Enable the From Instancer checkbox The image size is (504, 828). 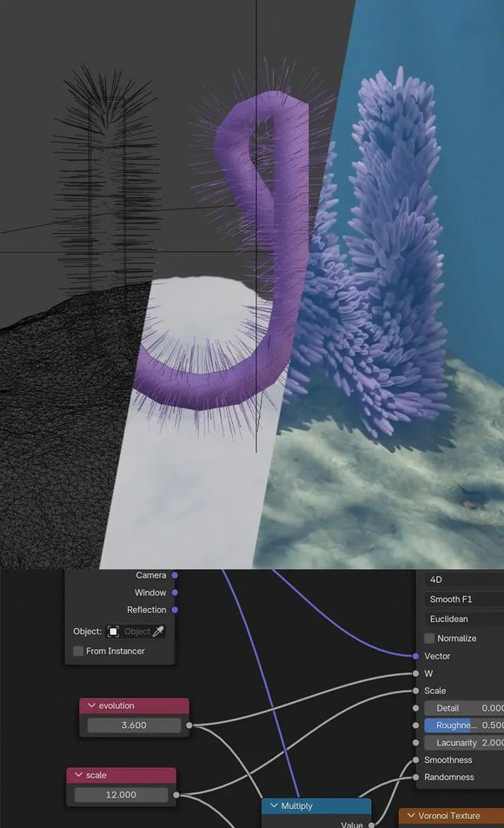tap(78, 651)
